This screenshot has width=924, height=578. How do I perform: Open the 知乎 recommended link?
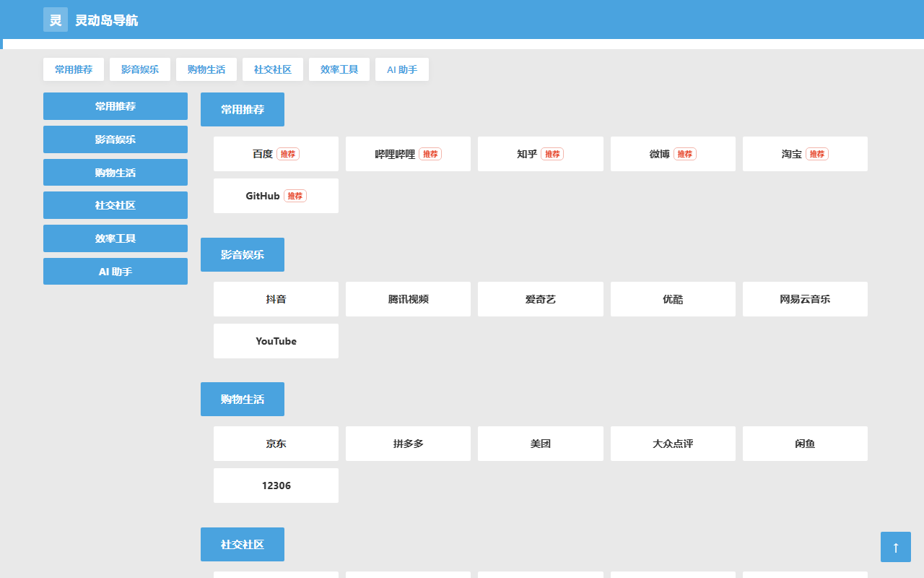click(x=541, y=154)
